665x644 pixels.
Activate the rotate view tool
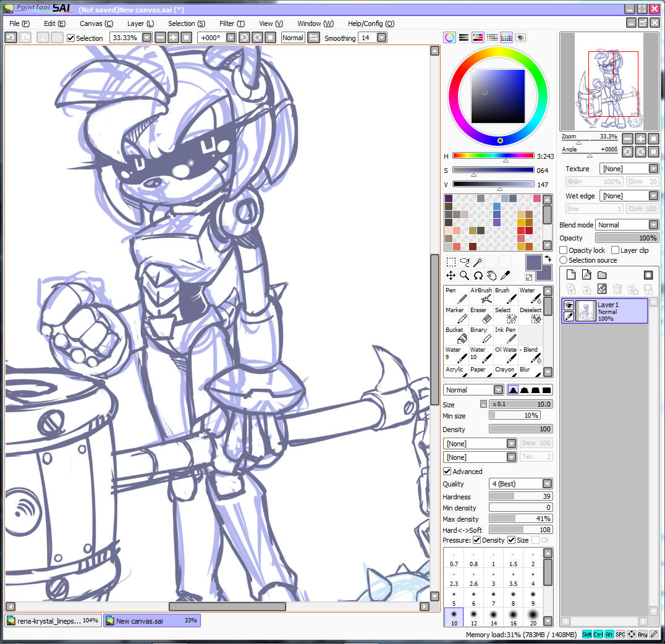pos(478,276)
